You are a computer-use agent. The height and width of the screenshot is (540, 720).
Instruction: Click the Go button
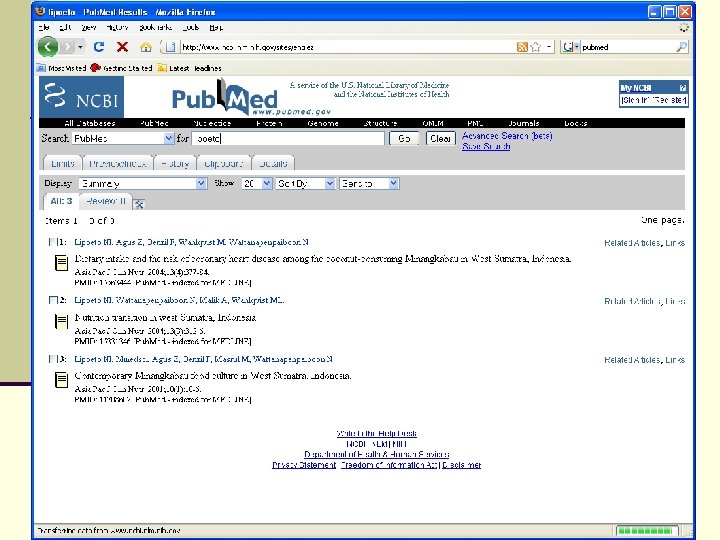click(404, 138)
